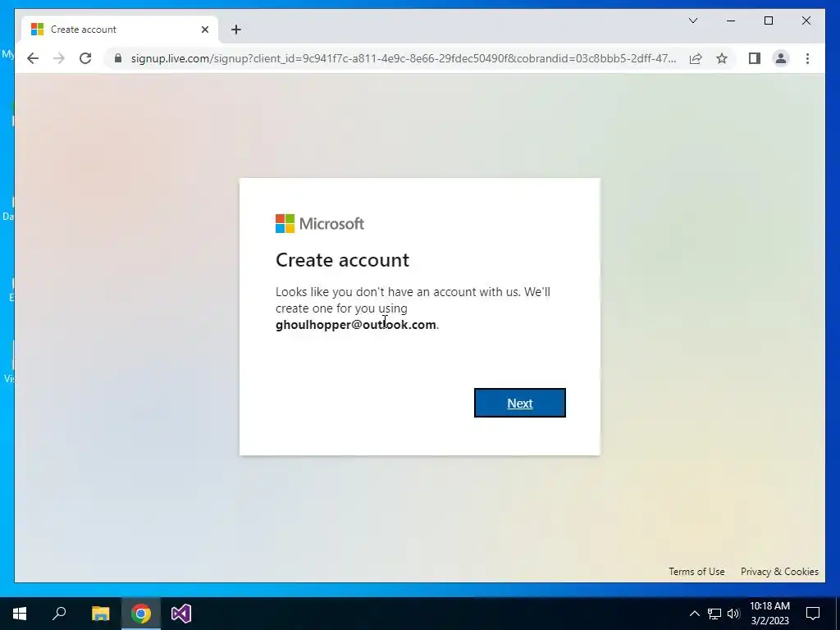840x630 pixels.
Task: Open a new browser tab
Action: pos(235,30)
